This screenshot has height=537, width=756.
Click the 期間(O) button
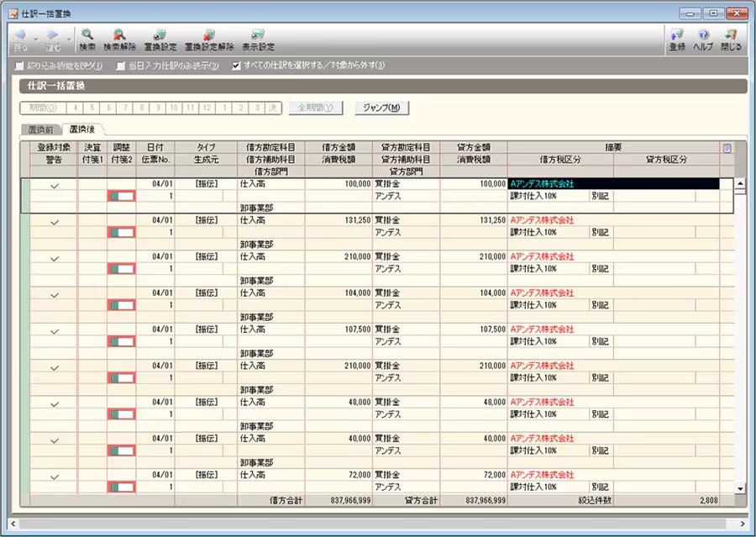tap(43, 108)
